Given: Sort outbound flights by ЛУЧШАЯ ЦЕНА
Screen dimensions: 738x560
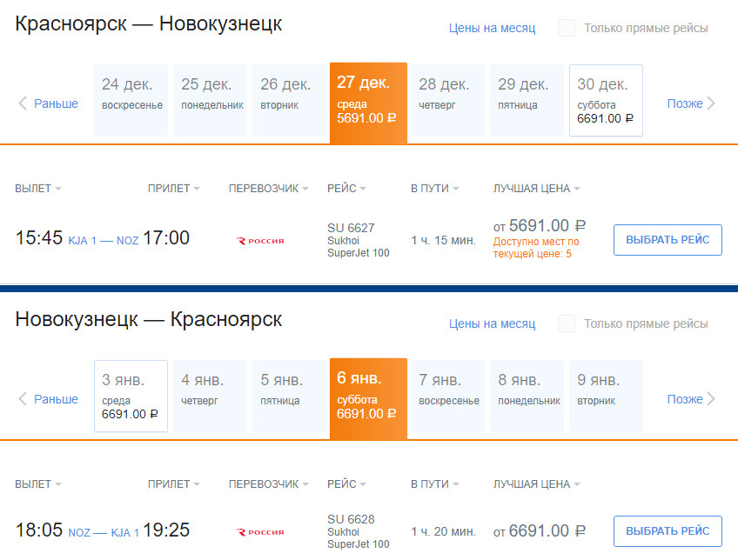Looking at the screenshot, I should tap(536, 189).
